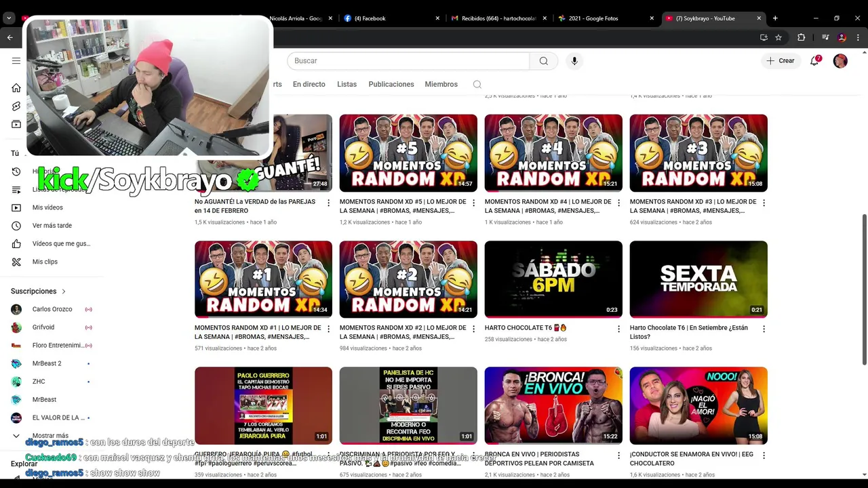Image resolution: width=868 pixels, height=488 pixels.
Task: Open the YouTube account avatar menu
Action: [x=840, y=61]
